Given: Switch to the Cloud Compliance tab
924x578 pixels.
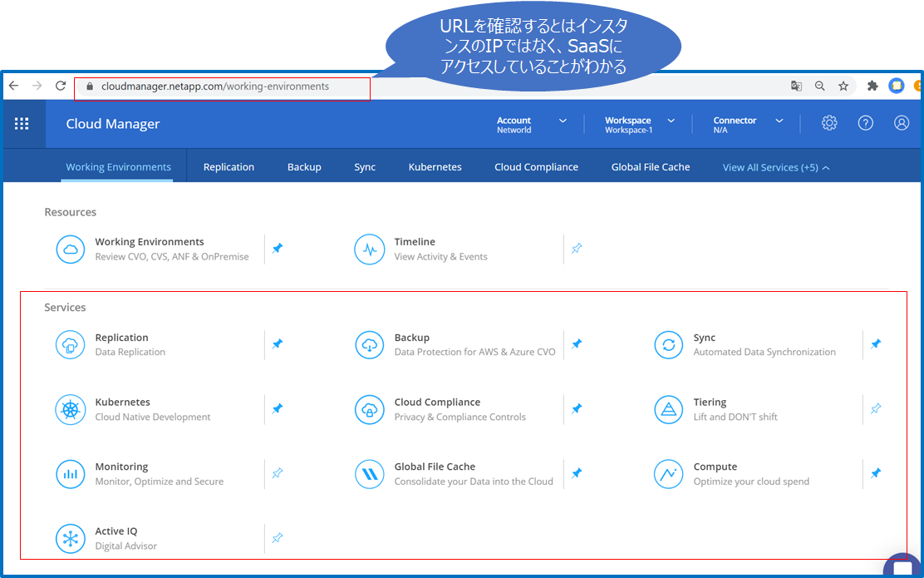Looking at the screenshot, I should (x=536, y=167).
